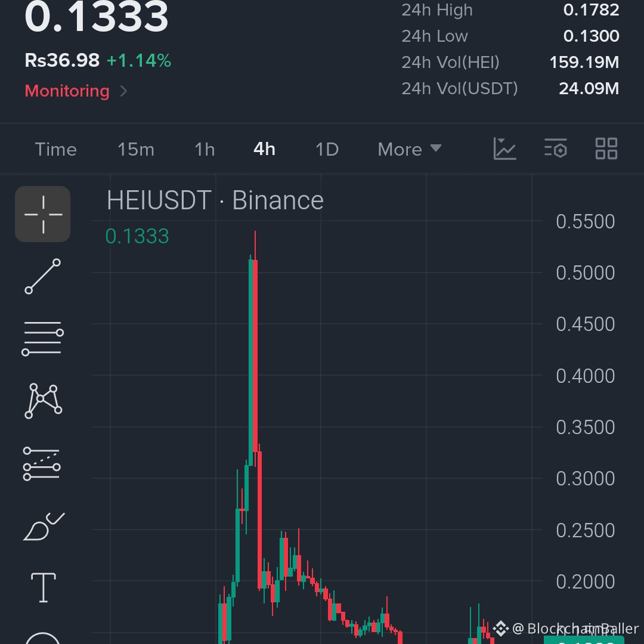Click the 24h Low label
This screenshot has height=644, width=644.
[x=435, y=36]
